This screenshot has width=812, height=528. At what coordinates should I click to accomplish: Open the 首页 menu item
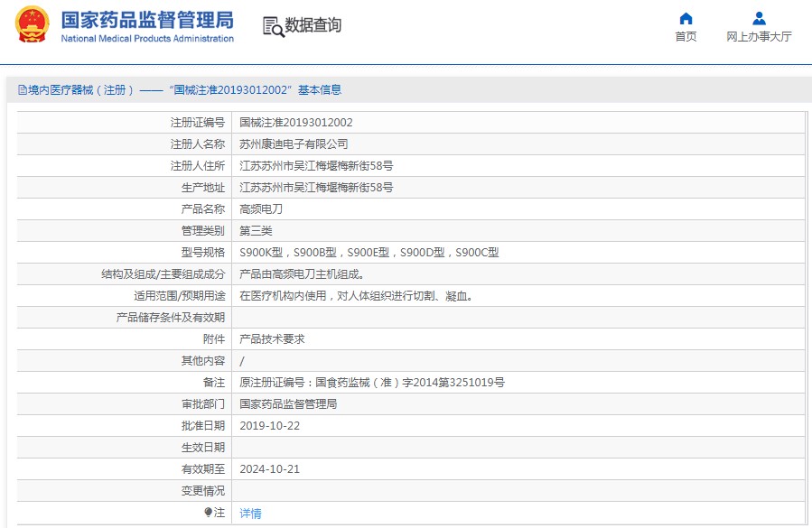click(x=686, y=37)
